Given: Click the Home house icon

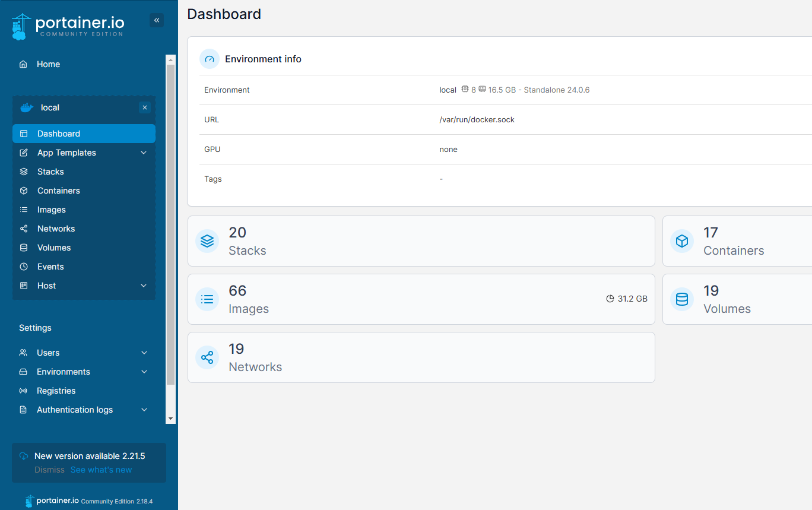Looking at the screenshot, I should 23,64.
